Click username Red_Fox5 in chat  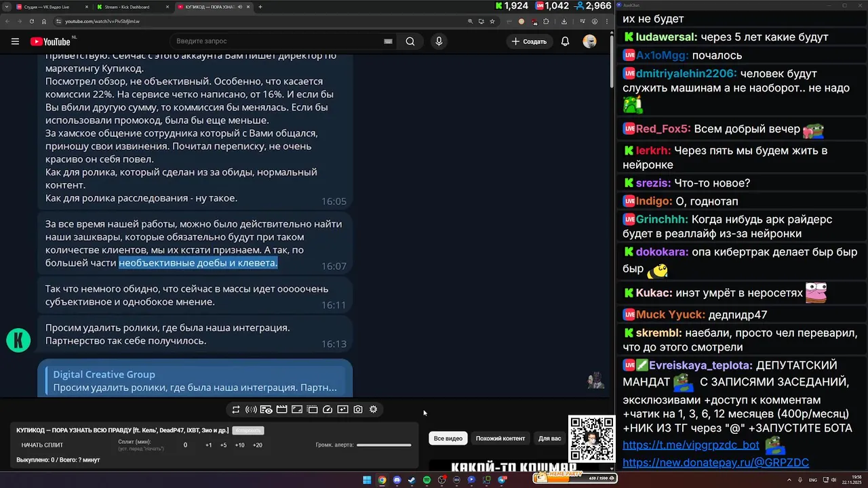pyautogui.click(x=663, y=129)
